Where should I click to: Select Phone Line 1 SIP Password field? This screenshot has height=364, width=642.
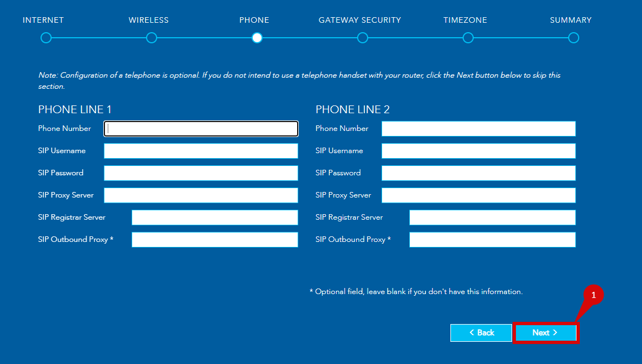[x=201, y=173]
